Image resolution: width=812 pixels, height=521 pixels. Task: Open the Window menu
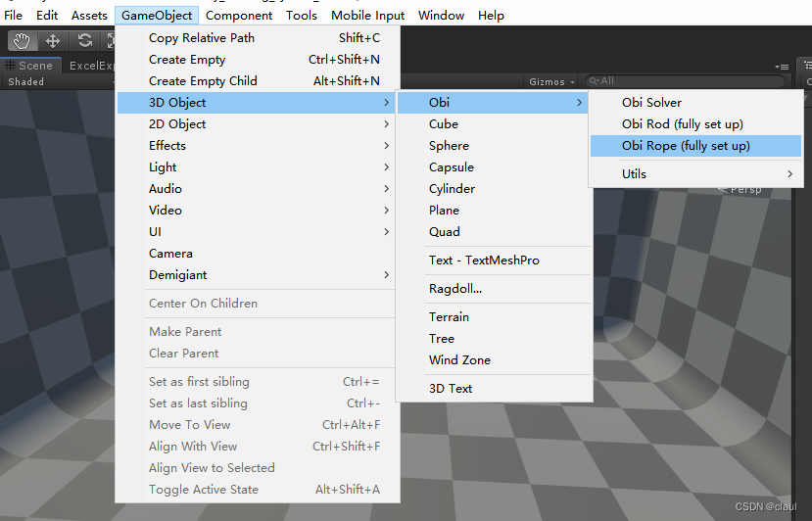[x=441, y=16]
